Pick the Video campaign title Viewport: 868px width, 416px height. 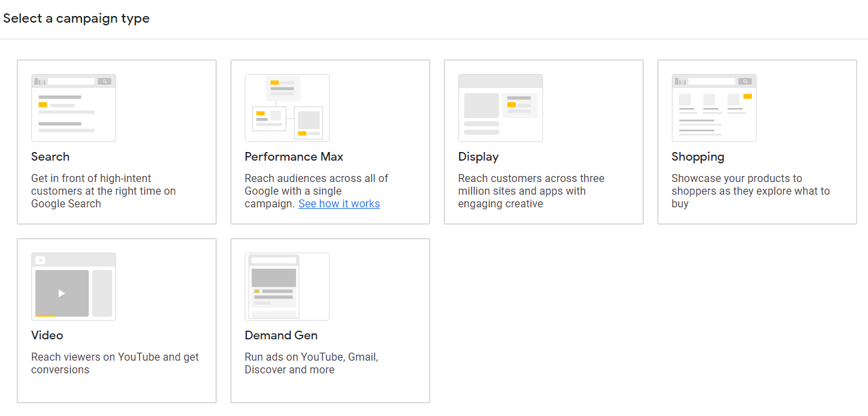(x=47, y=335)
